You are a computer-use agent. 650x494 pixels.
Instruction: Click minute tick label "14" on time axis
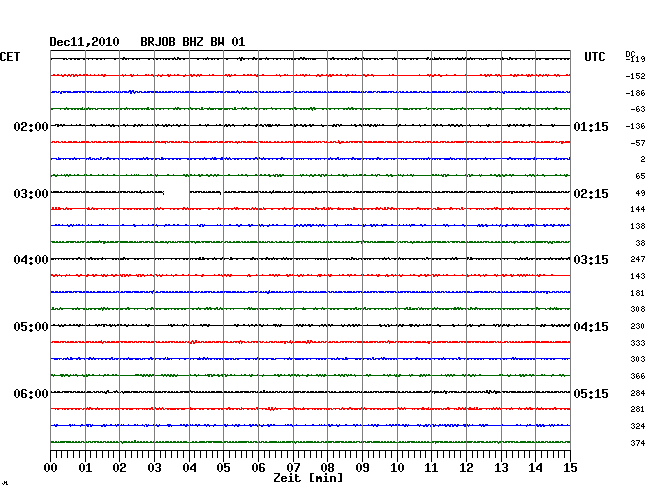[x=535, y=468]
